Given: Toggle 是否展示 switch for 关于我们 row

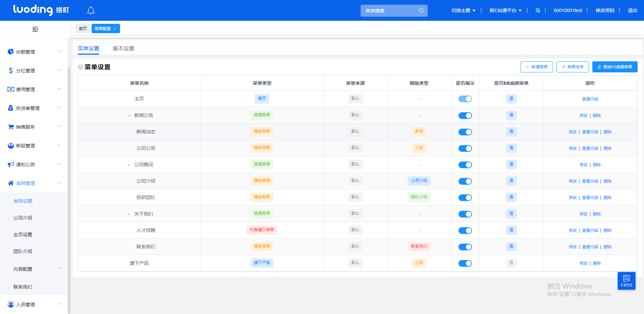Looking at the screenshot, I should pos(465,214).
